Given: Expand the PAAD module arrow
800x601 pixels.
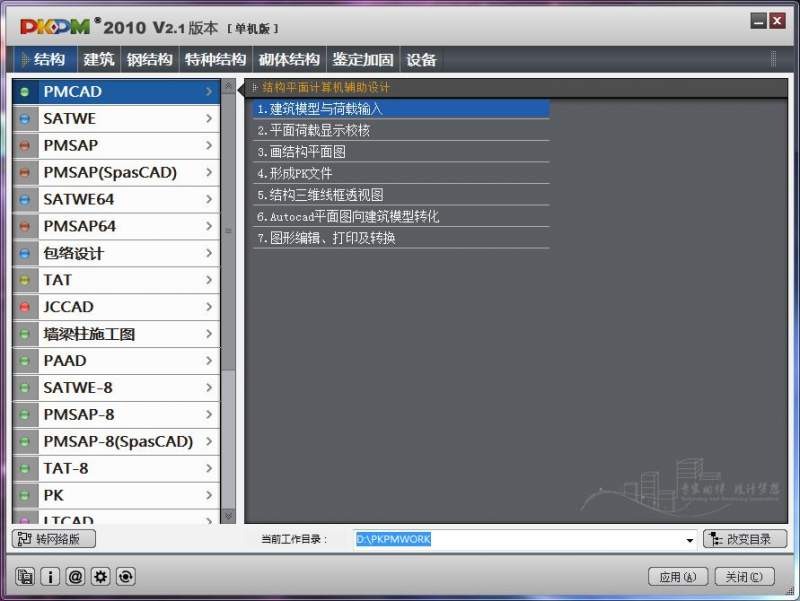Looking at the screenshot, I should [209, 361].
